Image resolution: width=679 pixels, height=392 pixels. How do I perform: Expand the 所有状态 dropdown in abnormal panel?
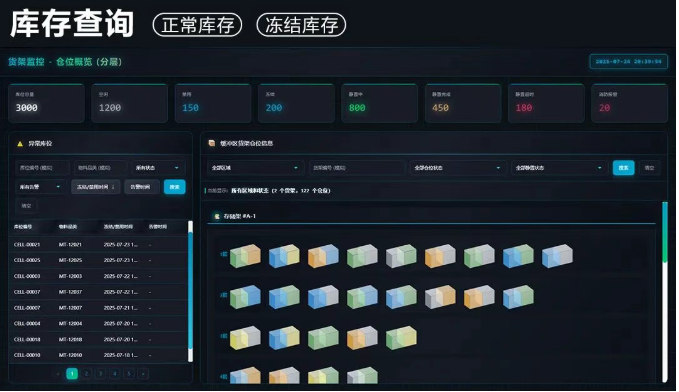[158, 168]
